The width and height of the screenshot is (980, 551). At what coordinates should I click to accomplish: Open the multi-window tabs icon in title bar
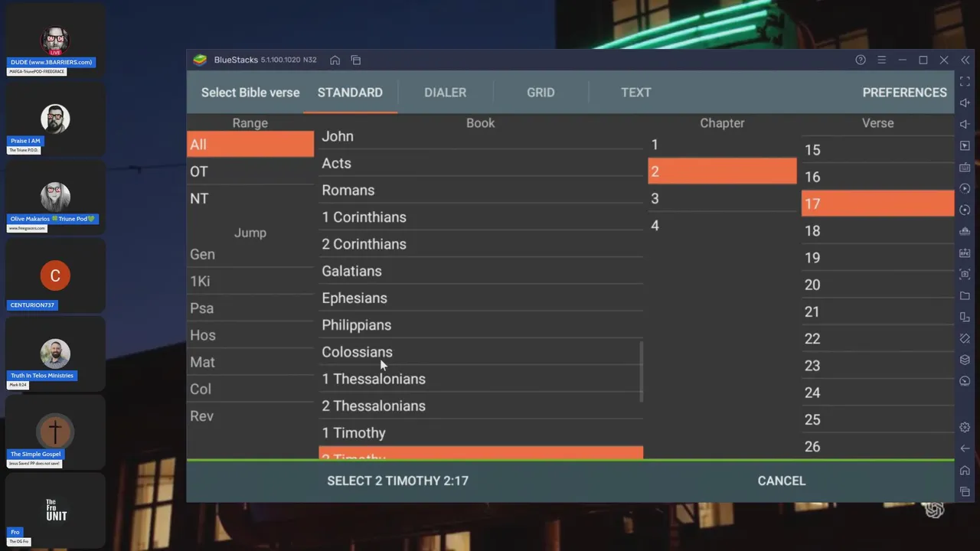[x=356, y=60]
